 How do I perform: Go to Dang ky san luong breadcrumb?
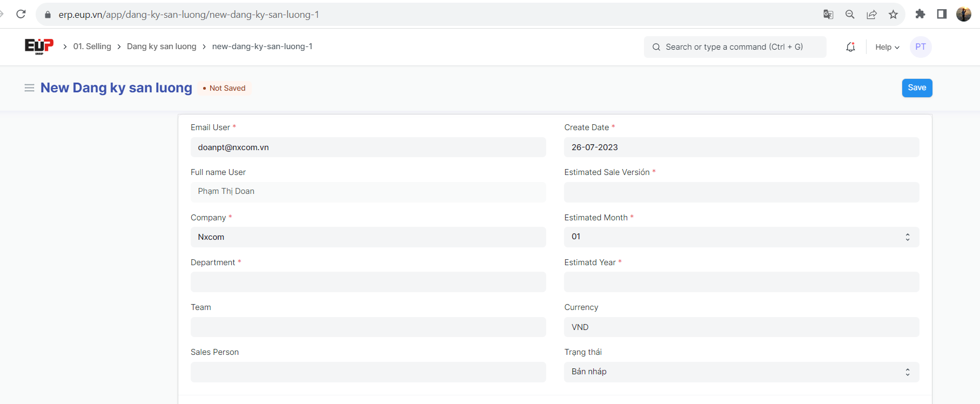tap(162, 46)
